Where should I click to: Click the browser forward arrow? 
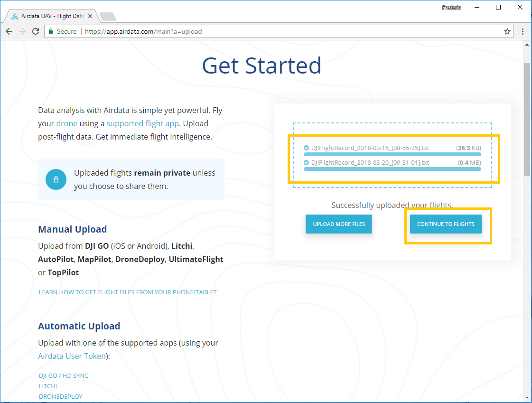click(22, 31)
